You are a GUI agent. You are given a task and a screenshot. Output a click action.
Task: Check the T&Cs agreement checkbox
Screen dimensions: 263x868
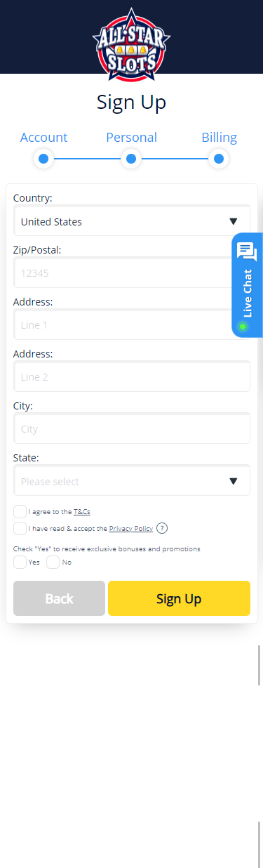pyautogui.click(x=20, y=511)
